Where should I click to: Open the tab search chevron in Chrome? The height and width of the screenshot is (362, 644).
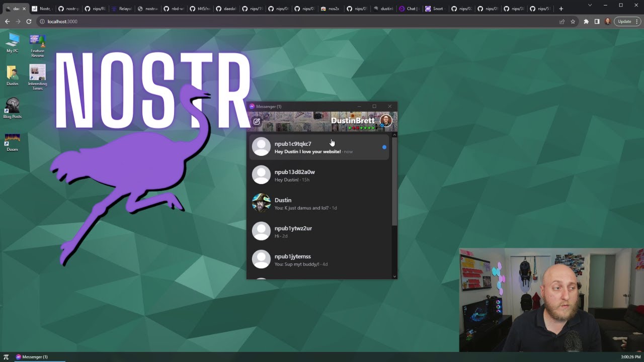click(590, 5)
